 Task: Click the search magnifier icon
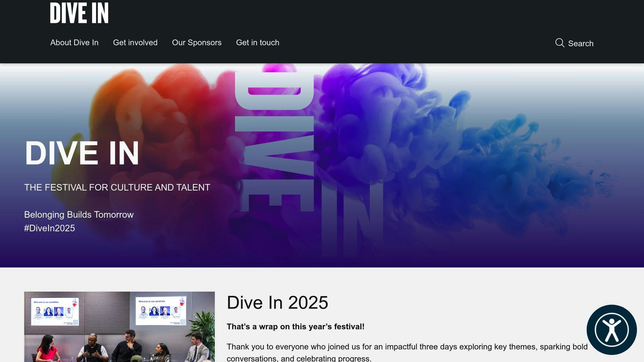click(x=560, y=43)
